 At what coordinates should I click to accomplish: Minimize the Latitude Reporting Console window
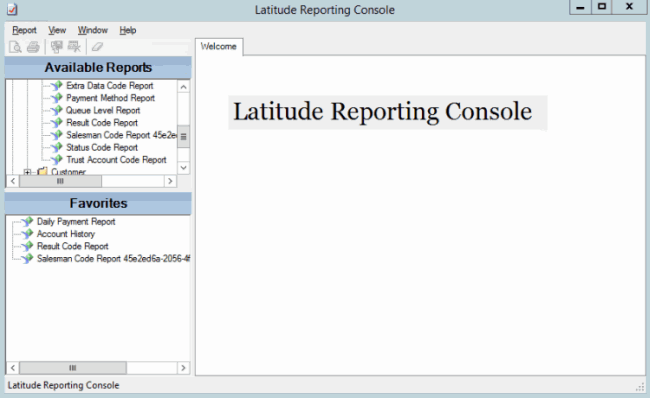pos(580,7)
